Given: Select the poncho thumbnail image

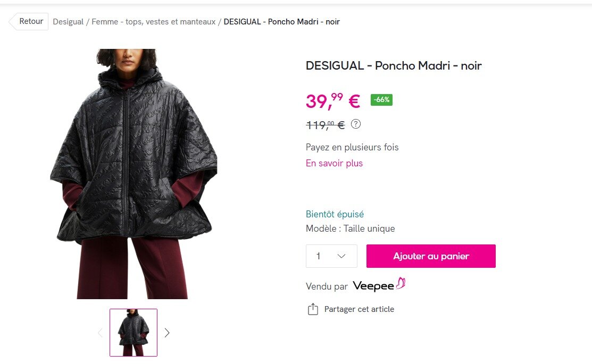Looking at the screenshot, I should [134, 333].
